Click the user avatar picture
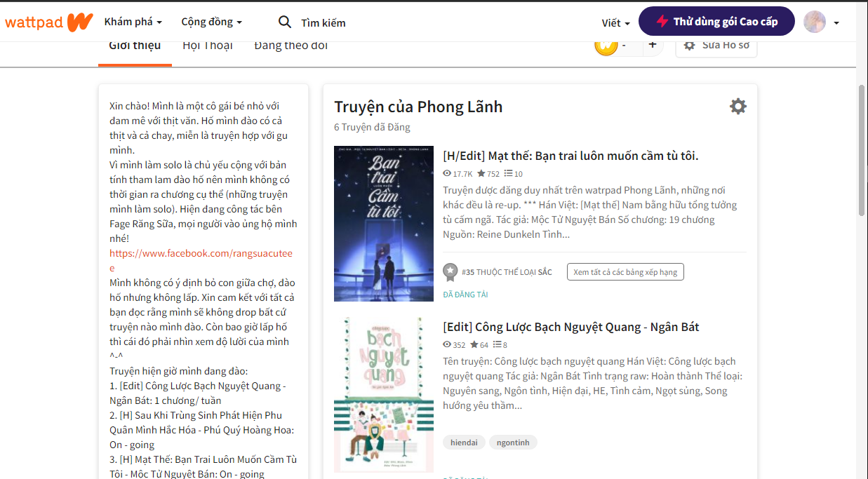Screen dimensions: 868x479 815,22
